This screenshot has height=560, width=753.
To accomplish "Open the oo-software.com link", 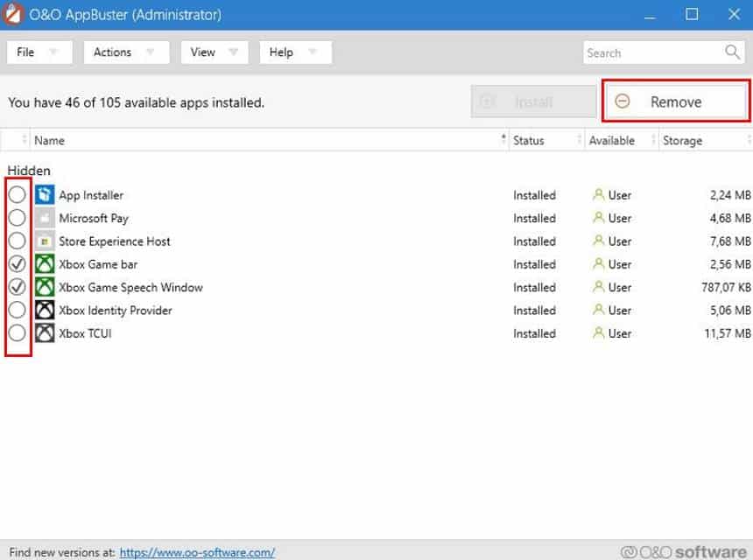I will [x=197, y=552].
